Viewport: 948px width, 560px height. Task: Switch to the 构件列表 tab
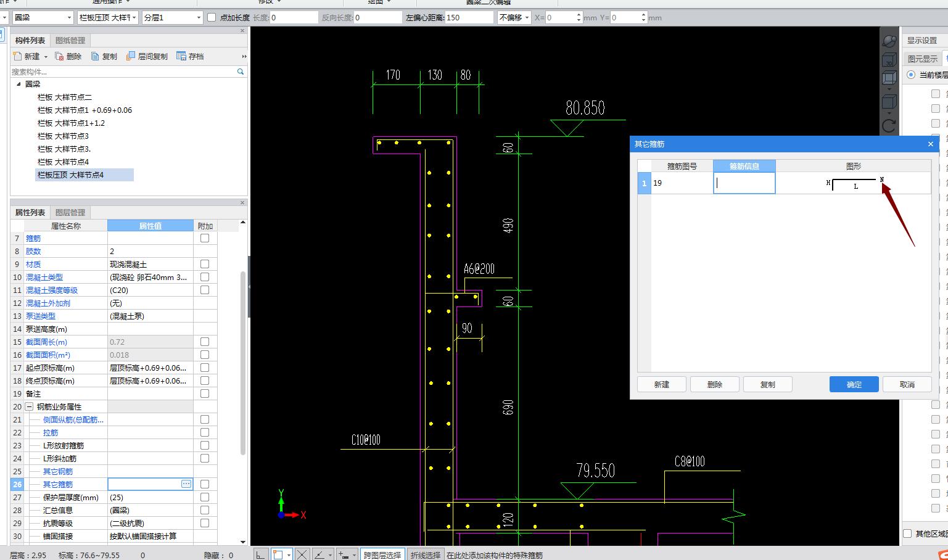click(x=30, y=40)
